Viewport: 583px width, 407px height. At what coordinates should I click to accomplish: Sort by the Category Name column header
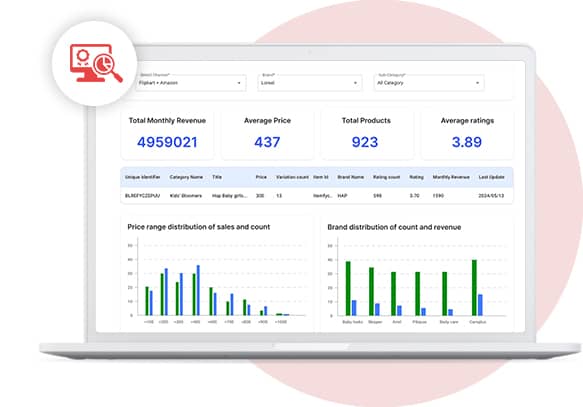(186, 177)
